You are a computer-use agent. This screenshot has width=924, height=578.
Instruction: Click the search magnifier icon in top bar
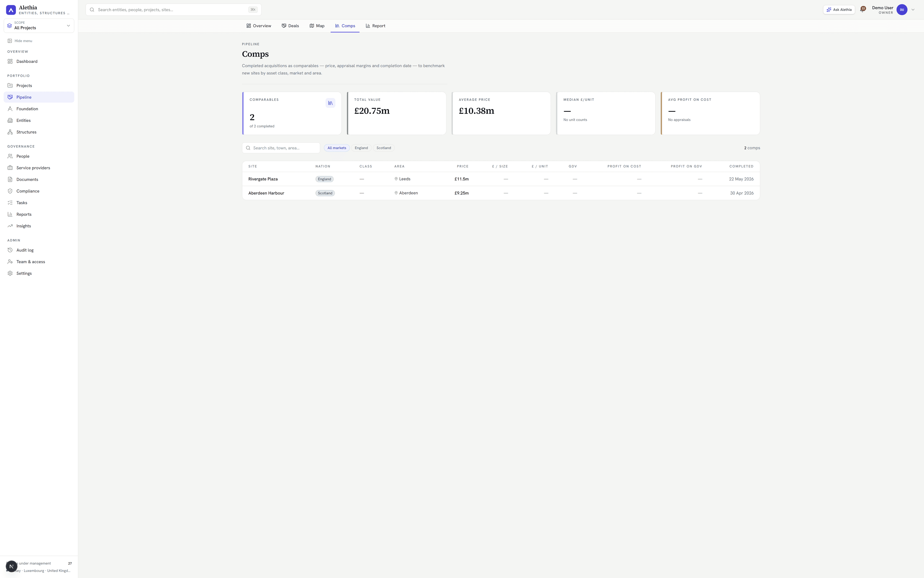pyautogui.click(x=92, y=10)
